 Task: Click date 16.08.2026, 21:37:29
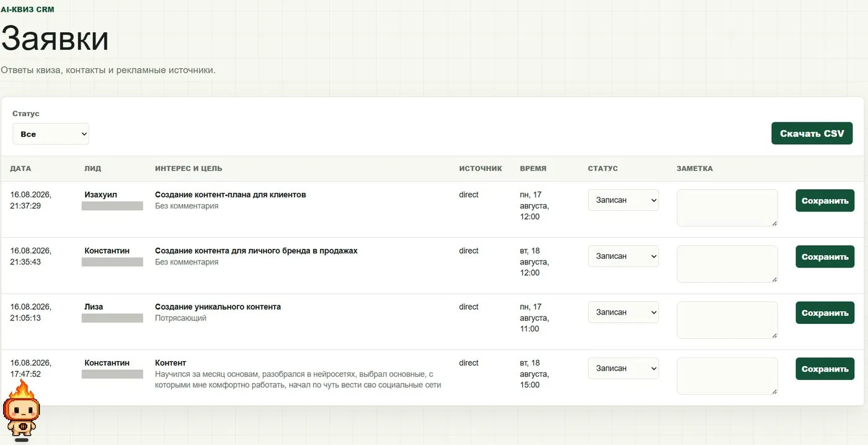click(x=30, y=200)
